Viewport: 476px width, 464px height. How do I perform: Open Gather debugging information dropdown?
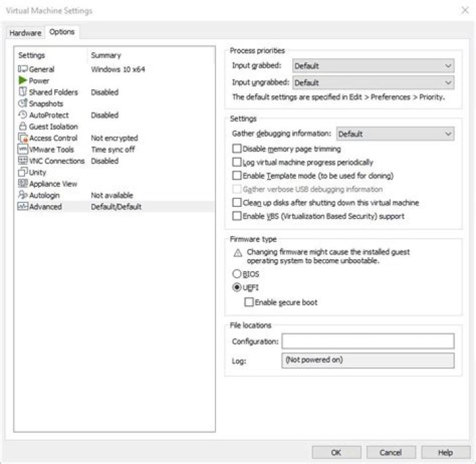pyautogui.click(x=395, y=134)
